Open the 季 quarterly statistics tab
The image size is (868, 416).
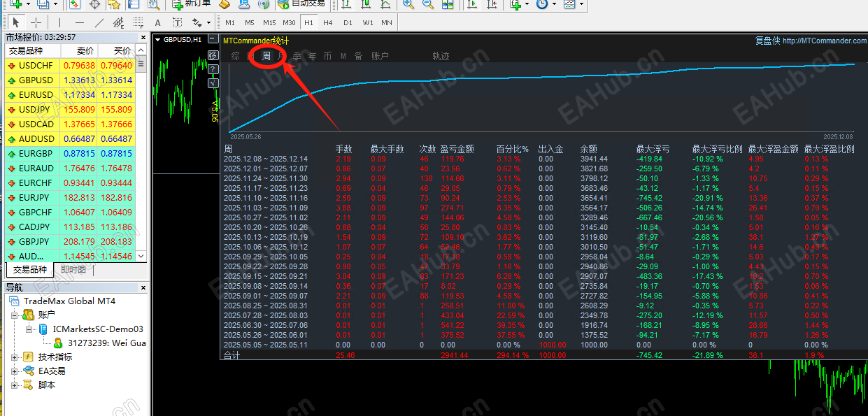click(297, 56)
